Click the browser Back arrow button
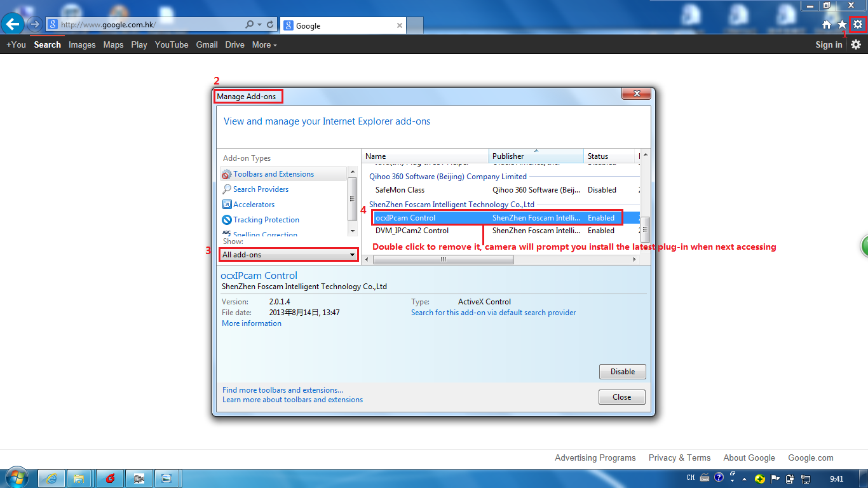This screenshot has width=868, height=488. [13, 24]
